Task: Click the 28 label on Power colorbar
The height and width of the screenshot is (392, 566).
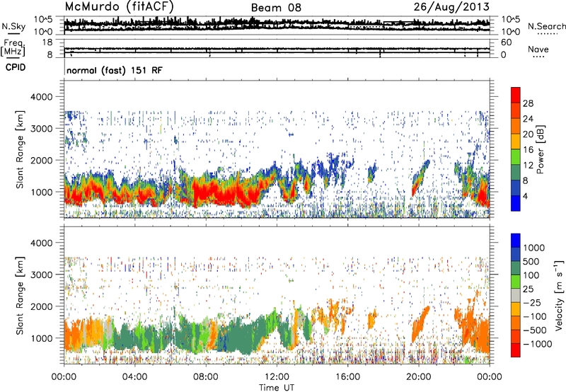Action: click(x=528, y=103)
